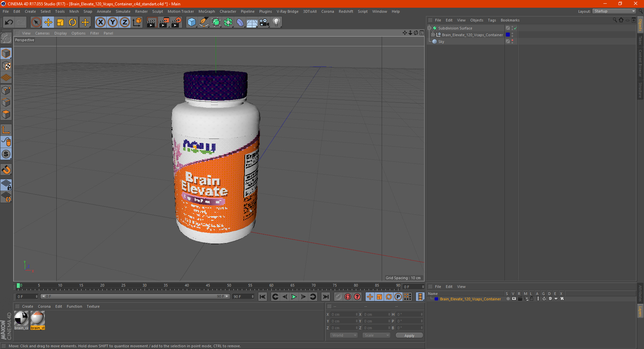Viewport: 644px width, 349px height.
Task: Open the Array modeling objects icon
Action: coord(228,22)
